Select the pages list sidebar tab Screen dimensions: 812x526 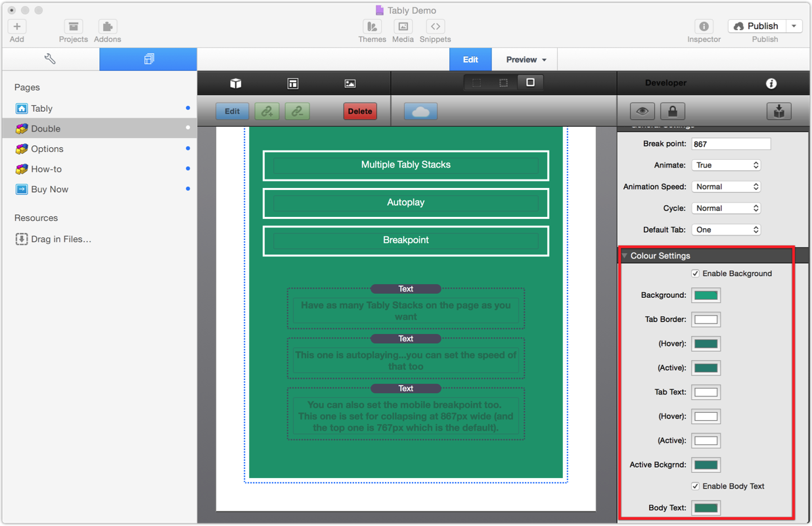pyautogui.click(x=148, y=59)
